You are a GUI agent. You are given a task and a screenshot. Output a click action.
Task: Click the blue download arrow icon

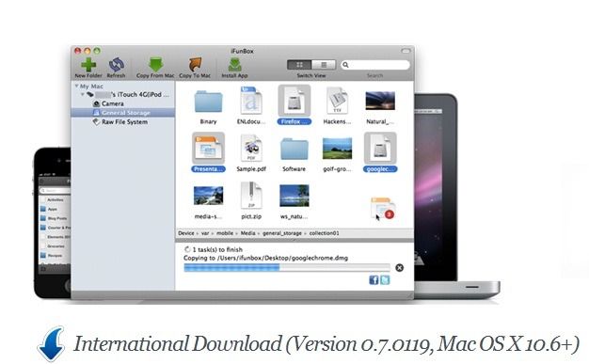coord(52,343)
